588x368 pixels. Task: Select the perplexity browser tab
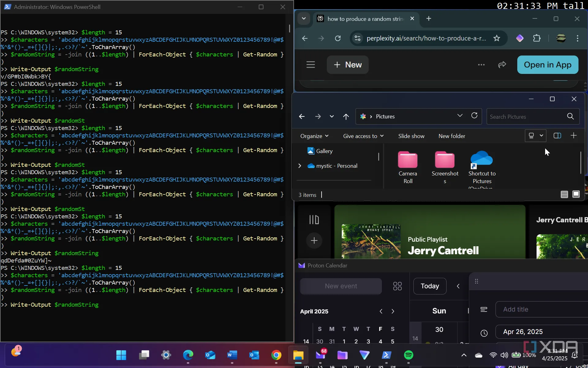(x=364, y=19)
